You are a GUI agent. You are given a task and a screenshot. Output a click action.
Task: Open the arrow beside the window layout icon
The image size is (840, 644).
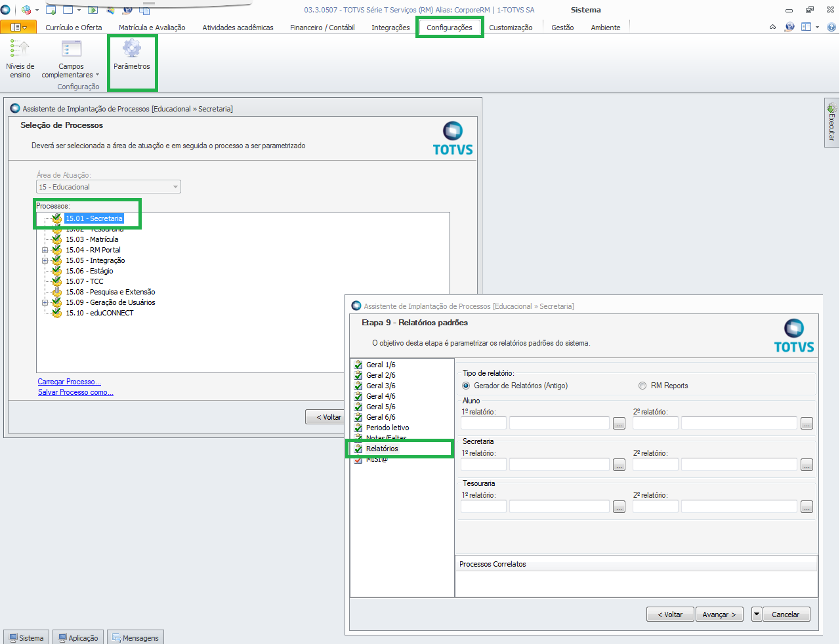tap(79, 10)
